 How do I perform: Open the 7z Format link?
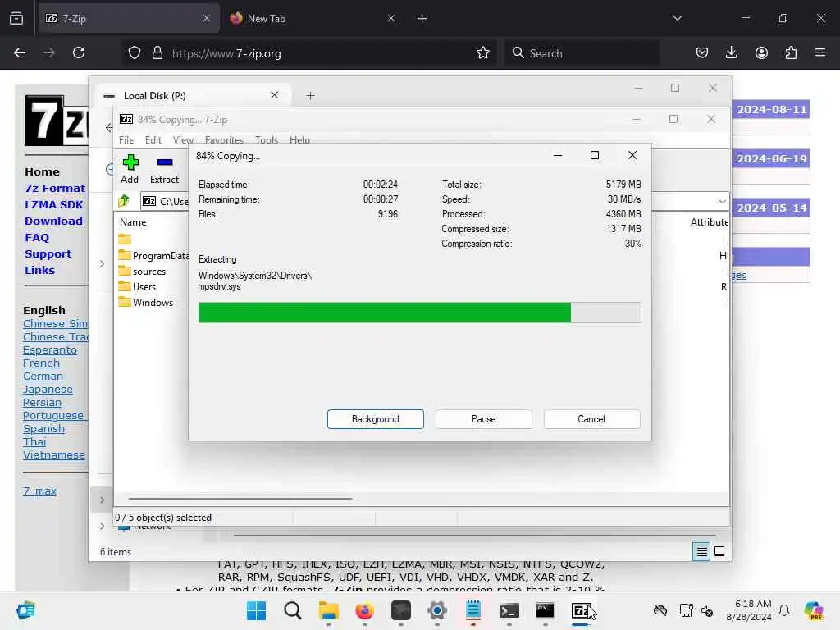pos(55,188)
